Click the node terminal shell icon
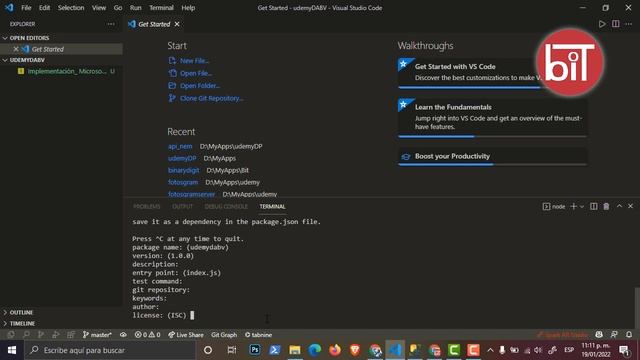Screen dimensions: 640x360 [x=546, y=207]
